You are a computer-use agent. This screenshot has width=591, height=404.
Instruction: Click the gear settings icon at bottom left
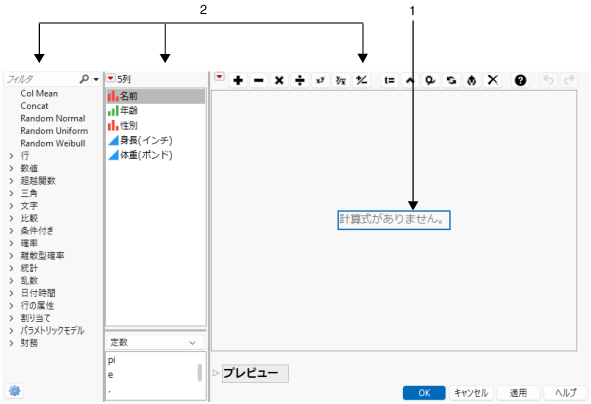pos(15,391)
